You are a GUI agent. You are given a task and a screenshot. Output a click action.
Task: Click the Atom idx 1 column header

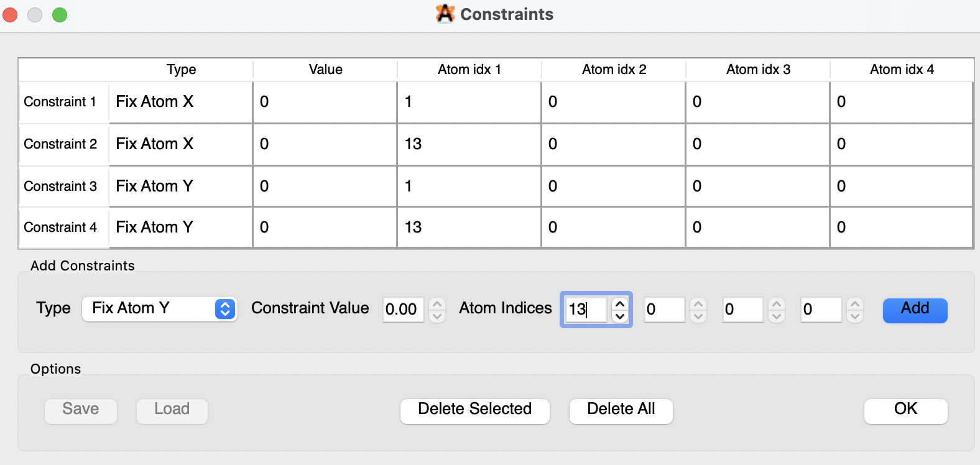pos(469,70)
